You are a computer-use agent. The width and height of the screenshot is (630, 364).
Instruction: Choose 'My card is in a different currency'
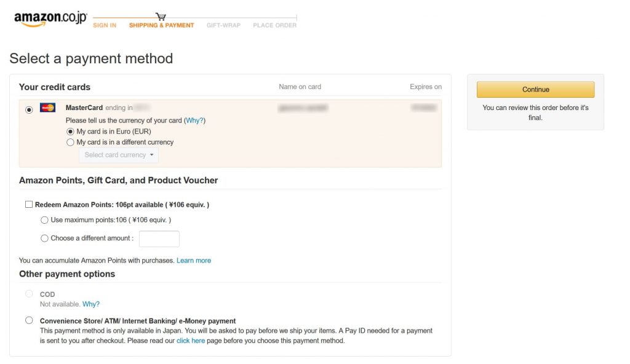(x=70, y=142)
